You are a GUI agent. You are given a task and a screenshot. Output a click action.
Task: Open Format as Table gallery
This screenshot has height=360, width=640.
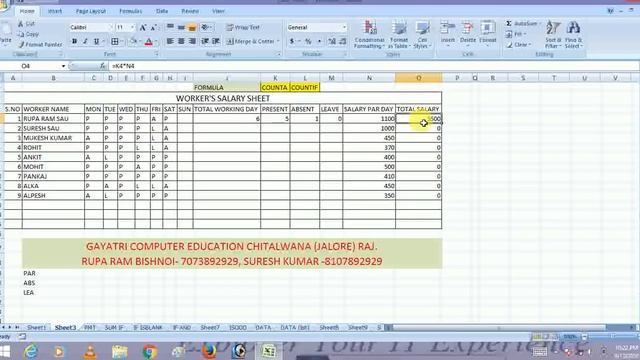pyautogui.click(x=399, y=35)
